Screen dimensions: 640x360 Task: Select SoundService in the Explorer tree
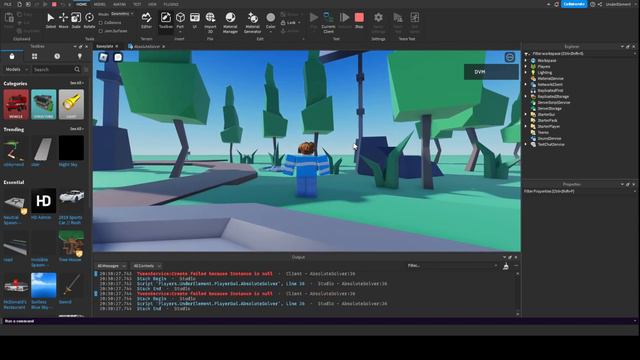549,138
